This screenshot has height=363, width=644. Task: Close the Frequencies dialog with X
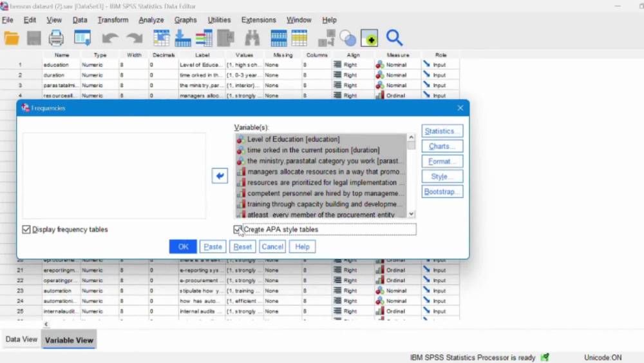[x=460, y=108]
